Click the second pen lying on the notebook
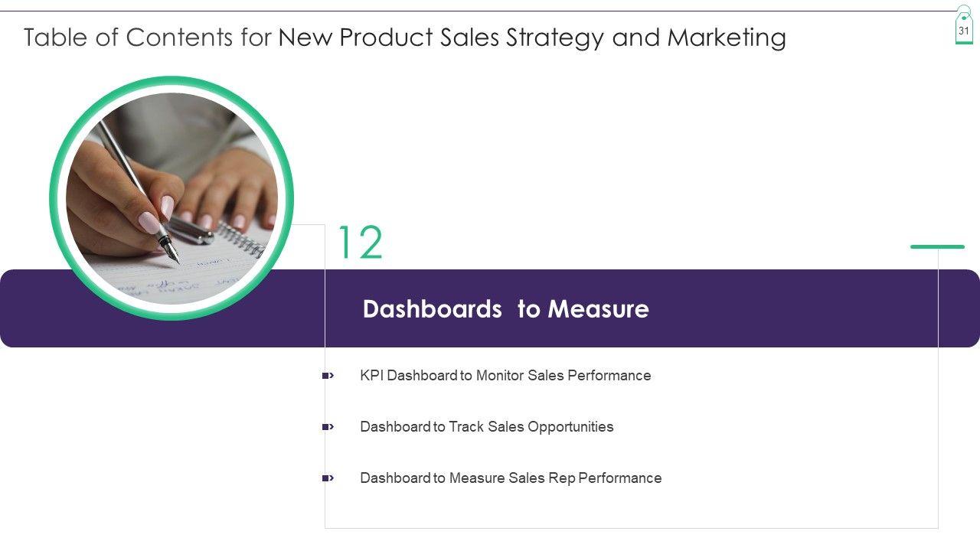 click(x=191, y=229)
